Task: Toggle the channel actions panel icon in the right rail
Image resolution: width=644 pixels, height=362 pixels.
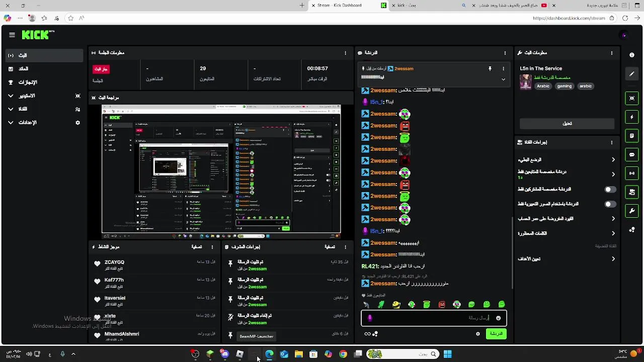Action: click(632, 192)
